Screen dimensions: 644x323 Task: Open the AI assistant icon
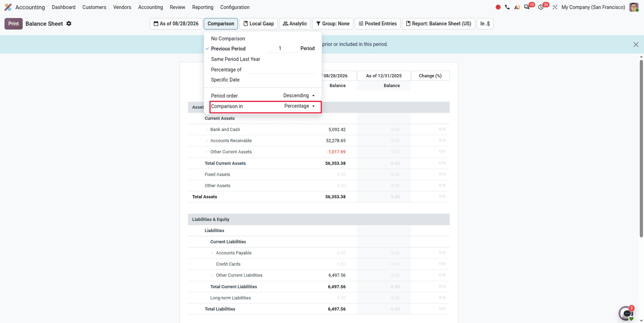coord(517,7)
